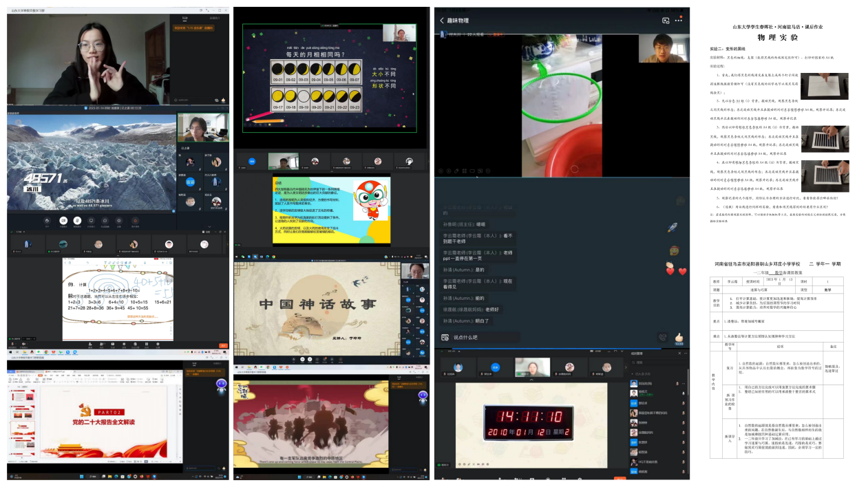
Task: Click the live video tile in moon-phase participant strip
Action: 282,161
